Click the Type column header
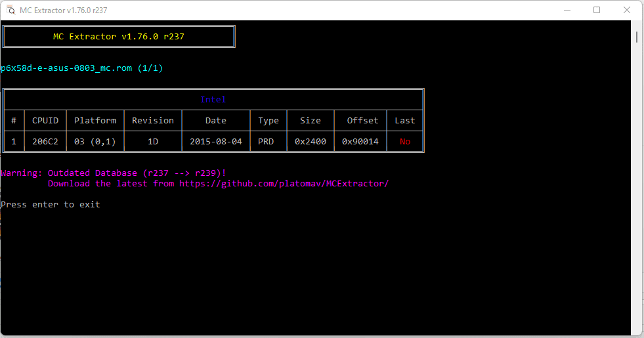This screenshot has width=644, height=338. pos(268,120)
